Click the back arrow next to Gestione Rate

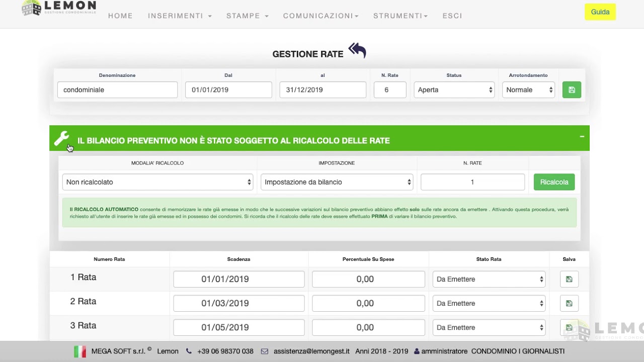pos(357,50)
